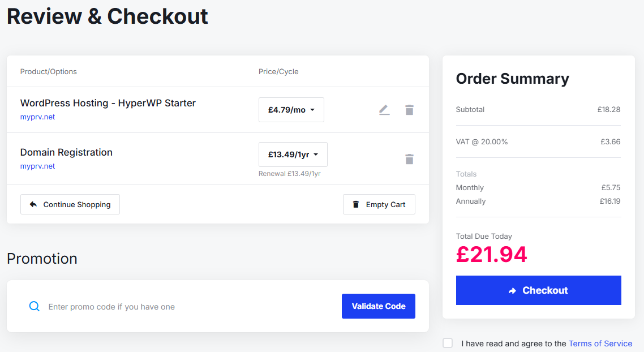Delete WordPress Hosting item with trash icon
Viewport: 644px width, 352px height.
point(409,110)
